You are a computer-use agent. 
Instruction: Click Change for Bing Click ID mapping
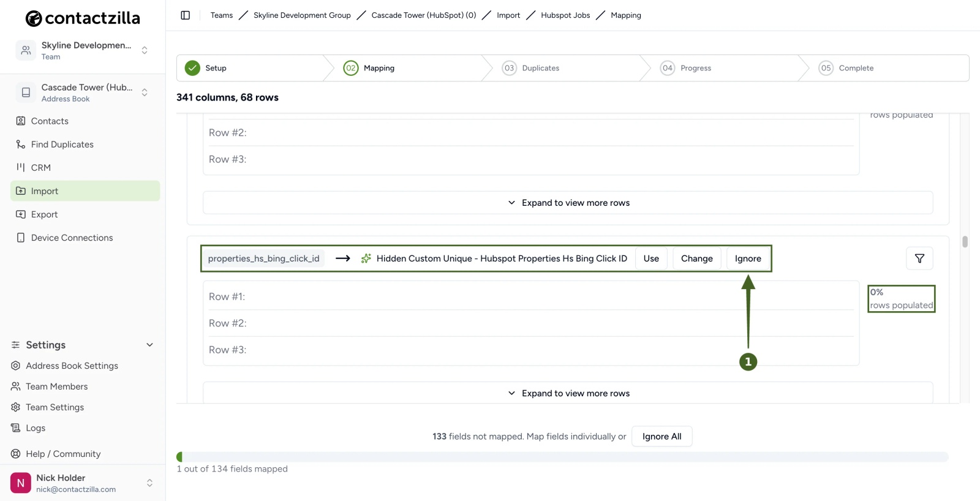697,258
